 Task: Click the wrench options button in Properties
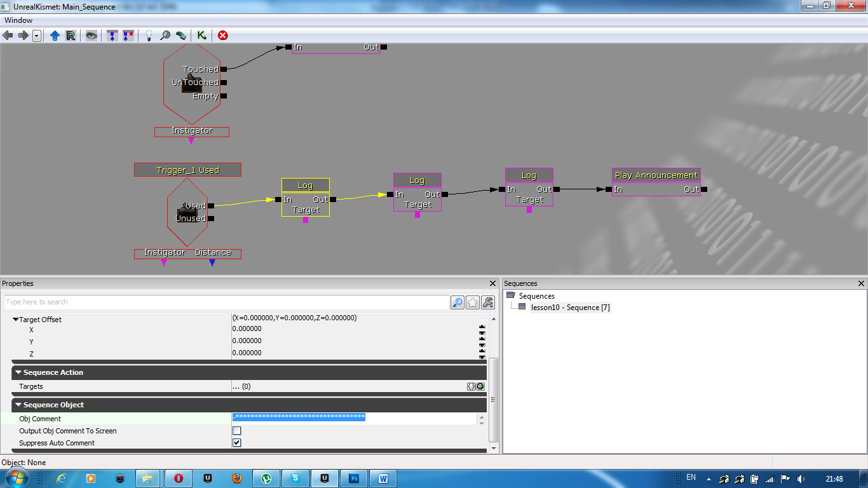[488, 302]
